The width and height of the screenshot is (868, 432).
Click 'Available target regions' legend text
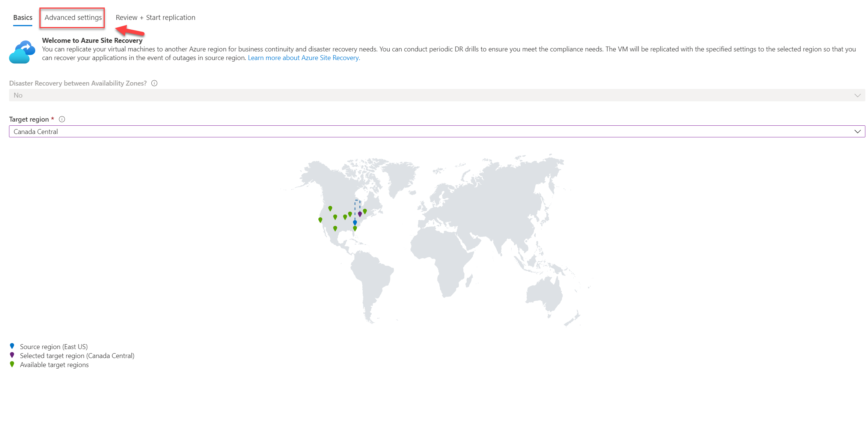click(x=54, y=365)
